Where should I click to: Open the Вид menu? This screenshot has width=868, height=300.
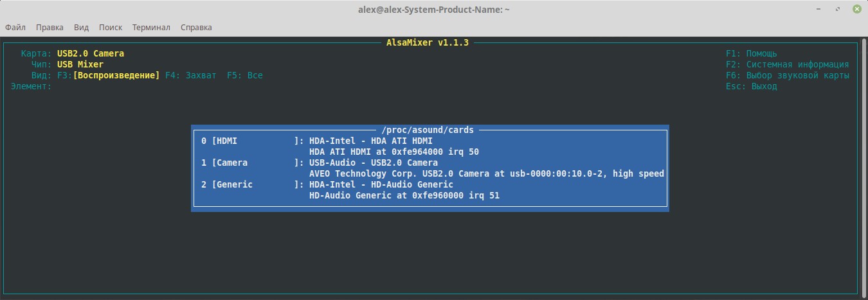click(81, 28)
